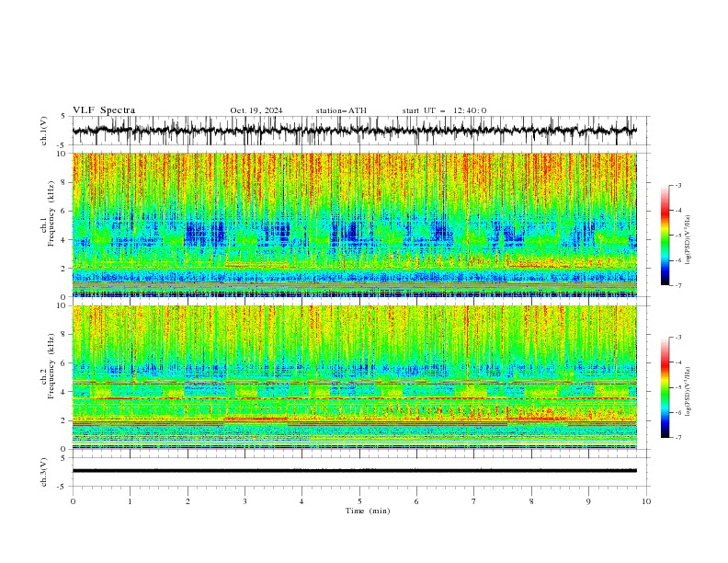
Task: Click the ch.1 "Frequency (kHz)" axis label
Action: point(51,213)
